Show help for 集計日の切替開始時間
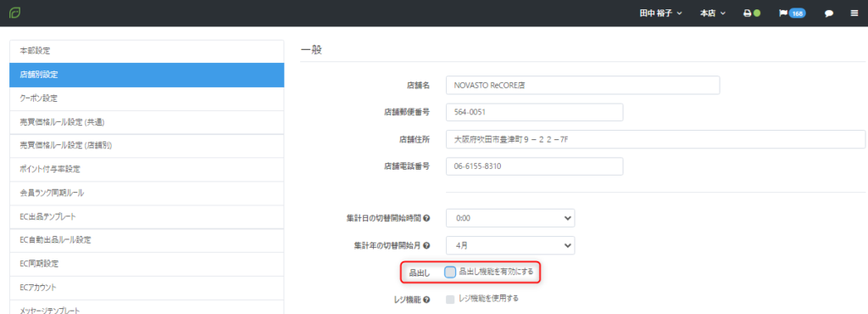Screen dimensions: 868x314 [426, 218]
